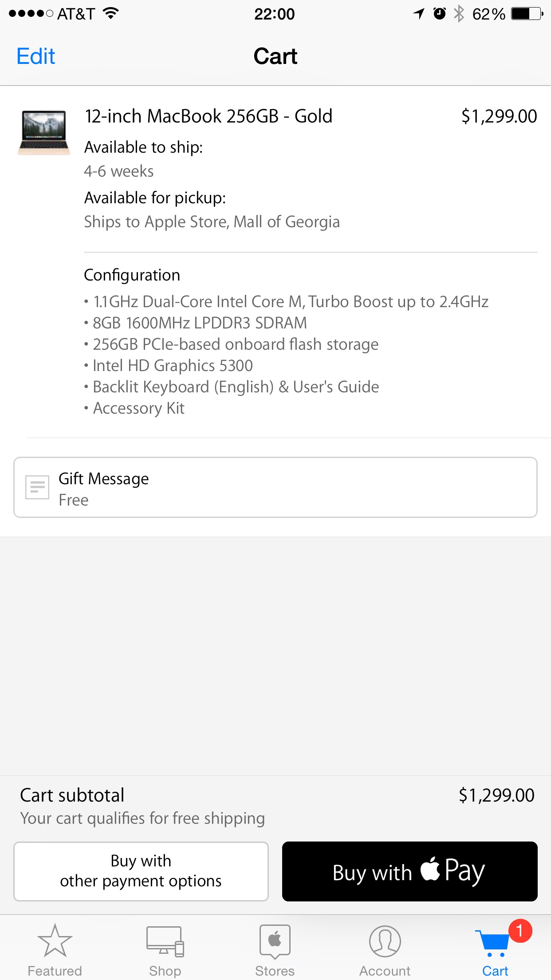Tap the Gift Message note icon
Image resolution: width=551 pixels, height=980 pixels.
(x=37, y=487)
